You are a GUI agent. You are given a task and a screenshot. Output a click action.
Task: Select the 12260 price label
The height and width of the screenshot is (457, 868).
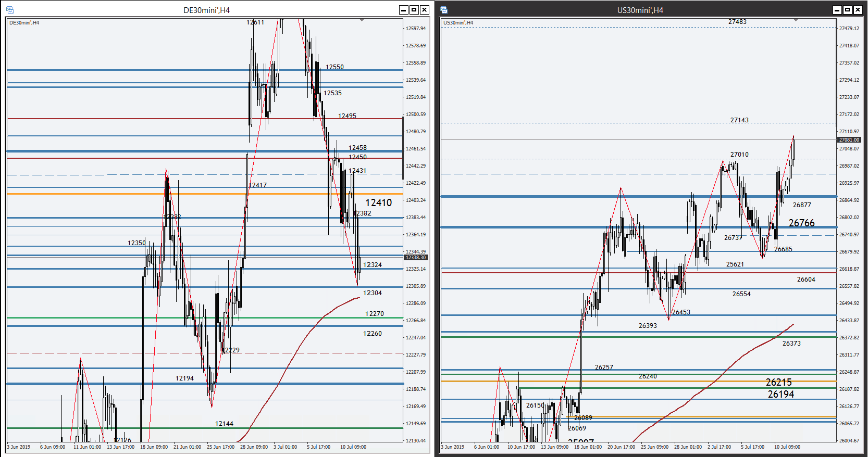click(x=373, y=334)
